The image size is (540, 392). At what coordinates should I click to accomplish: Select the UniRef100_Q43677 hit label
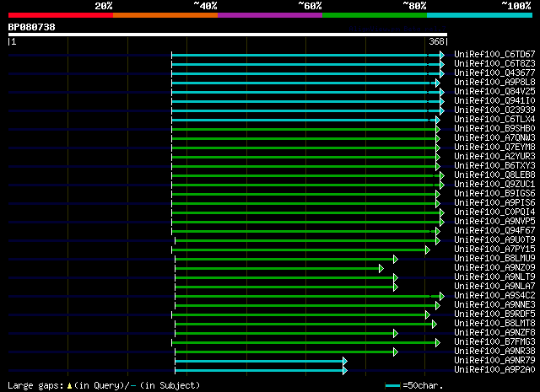494,73
